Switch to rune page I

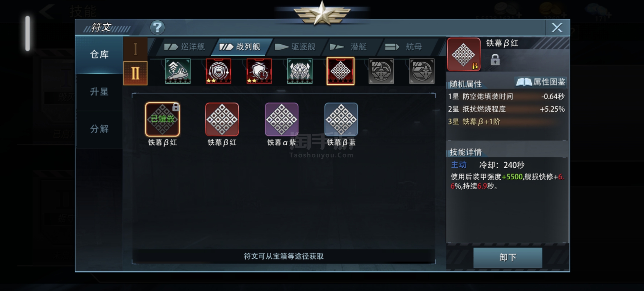135,49
